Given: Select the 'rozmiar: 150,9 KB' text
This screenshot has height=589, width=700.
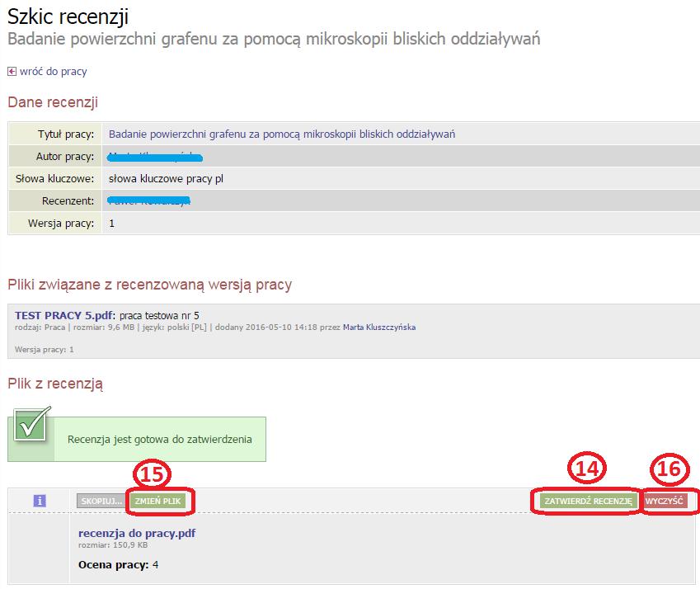Looking at the screenshot, I should (x=113, y=544).
